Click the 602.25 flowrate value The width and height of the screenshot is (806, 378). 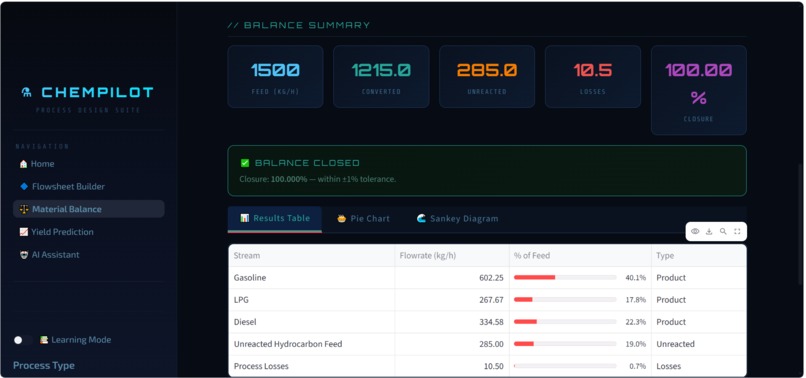491,278
